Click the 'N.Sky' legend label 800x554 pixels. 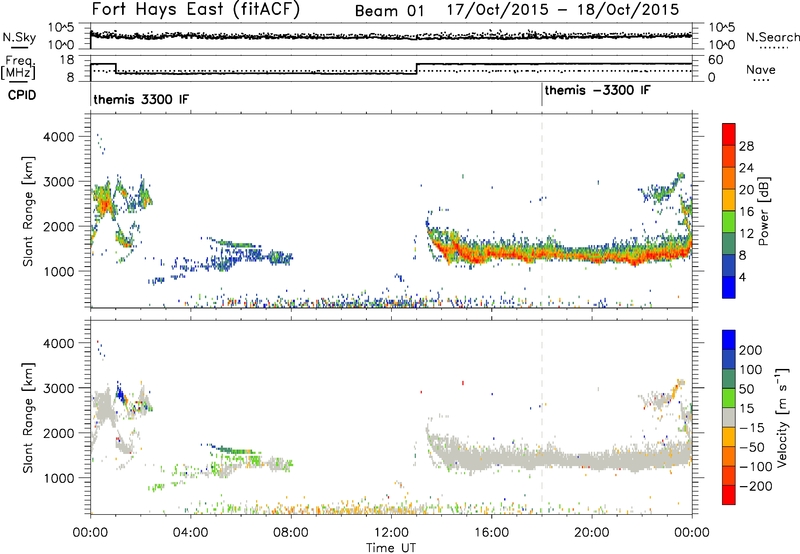click(19, 37)
